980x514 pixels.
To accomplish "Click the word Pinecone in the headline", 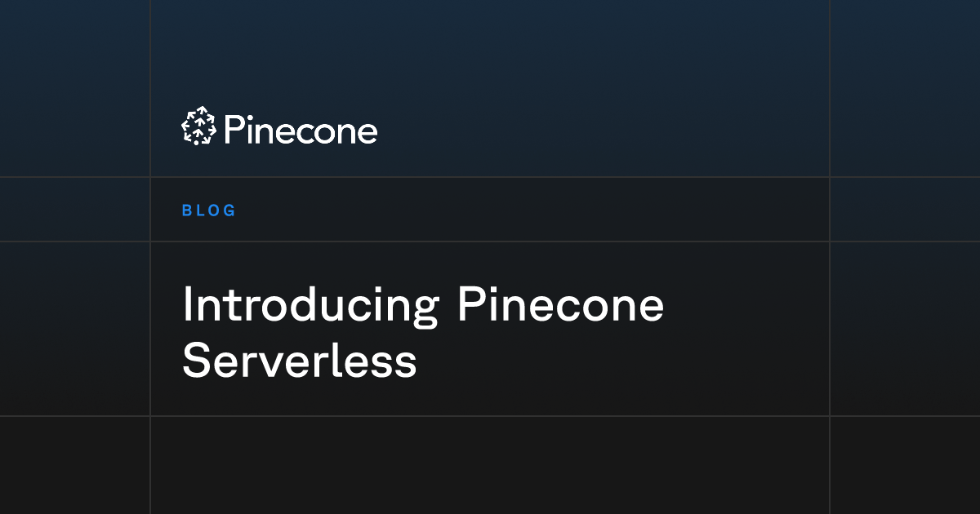I will pyautogui.click(x=560, y=305).
